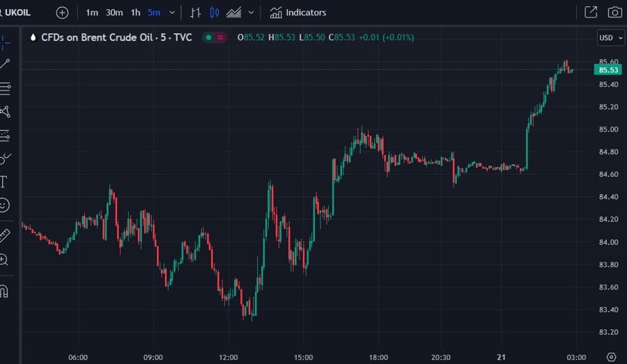Select the area chart style icon

click(x=233, y=13)
